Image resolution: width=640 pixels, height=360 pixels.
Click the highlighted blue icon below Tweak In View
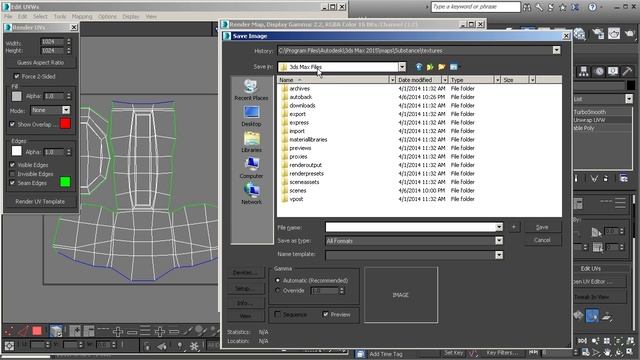[592, 316]
